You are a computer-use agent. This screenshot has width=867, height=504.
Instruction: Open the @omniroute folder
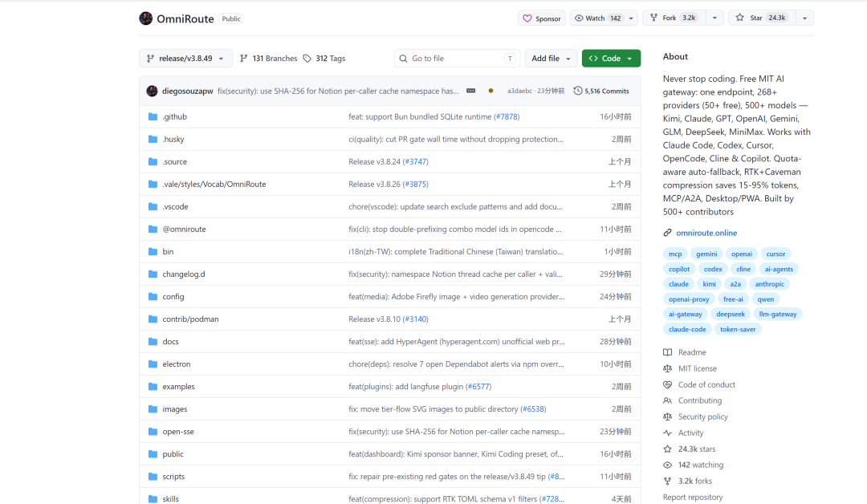click(x=184, y=229)
